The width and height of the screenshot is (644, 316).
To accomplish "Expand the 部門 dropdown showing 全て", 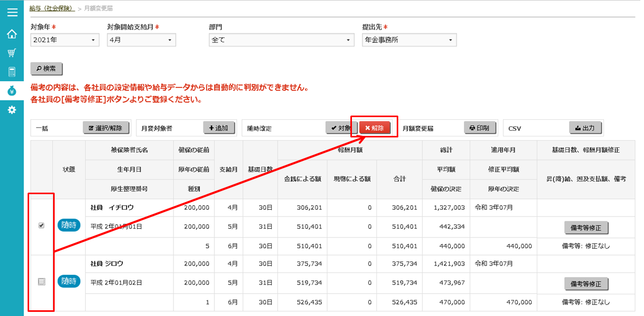I will click(x=282, y=40).
